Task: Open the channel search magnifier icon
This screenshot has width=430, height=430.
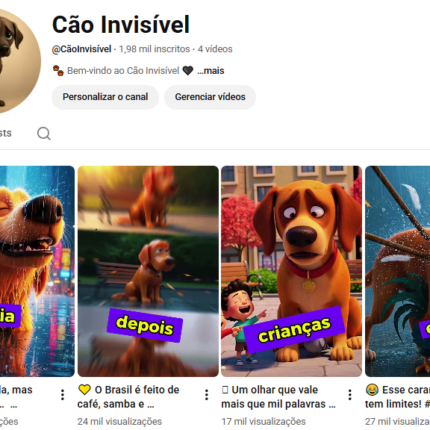Action: 44,133
